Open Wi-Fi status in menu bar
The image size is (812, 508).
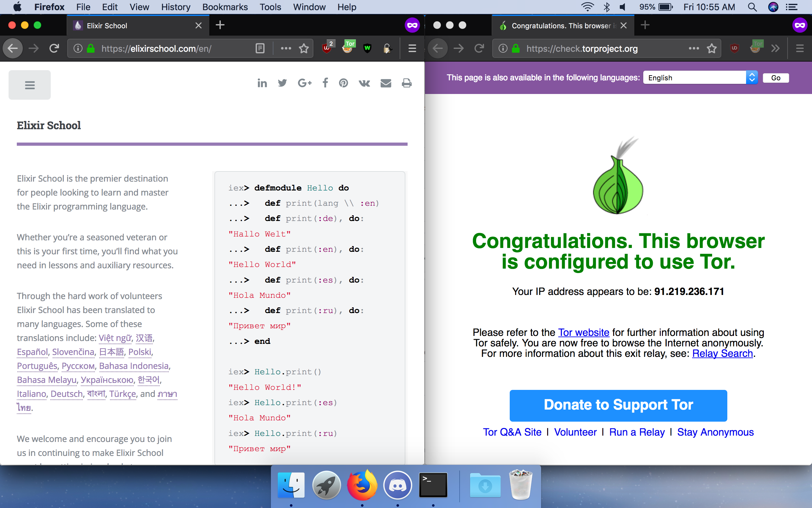[587, 7]
